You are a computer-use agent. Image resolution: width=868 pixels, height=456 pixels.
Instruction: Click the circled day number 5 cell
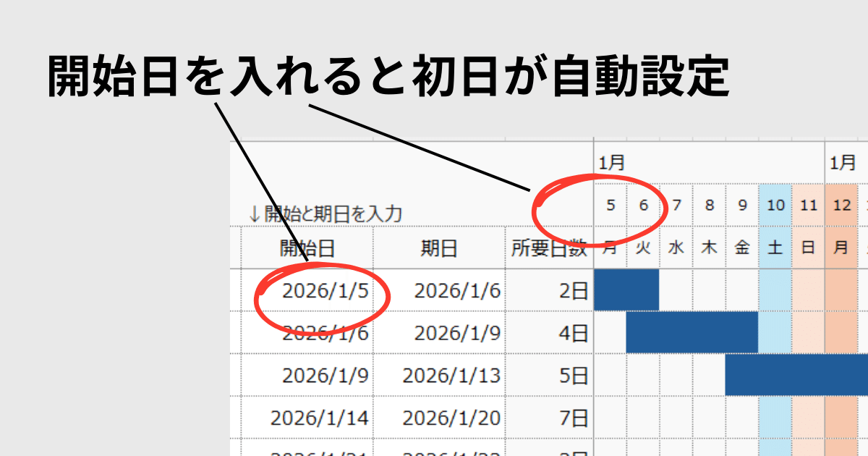[611, 204]
